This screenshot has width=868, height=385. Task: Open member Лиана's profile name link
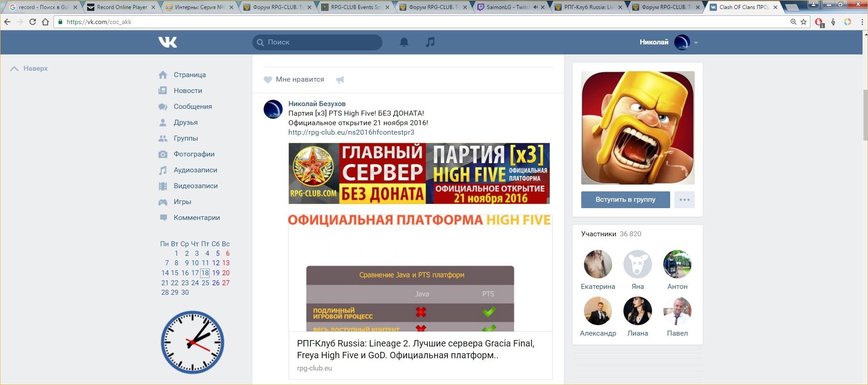point(638,333)
